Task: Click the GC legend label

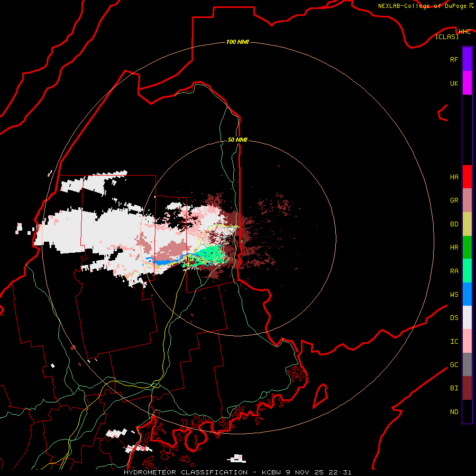Action: (x=454, y=365)
